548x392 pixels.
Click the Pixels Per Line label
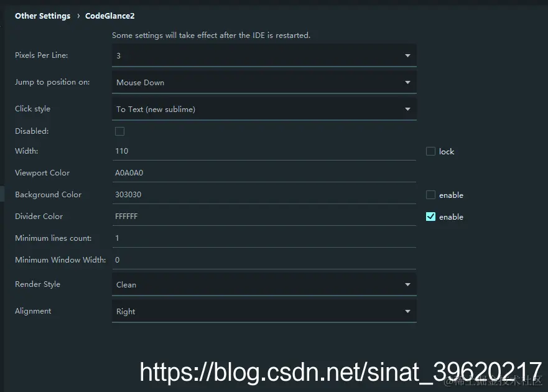coord(41,55)
